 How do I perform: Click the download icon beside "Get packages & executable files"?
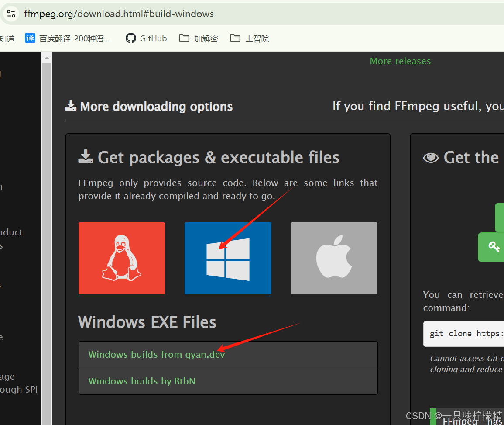pos(86,156)
